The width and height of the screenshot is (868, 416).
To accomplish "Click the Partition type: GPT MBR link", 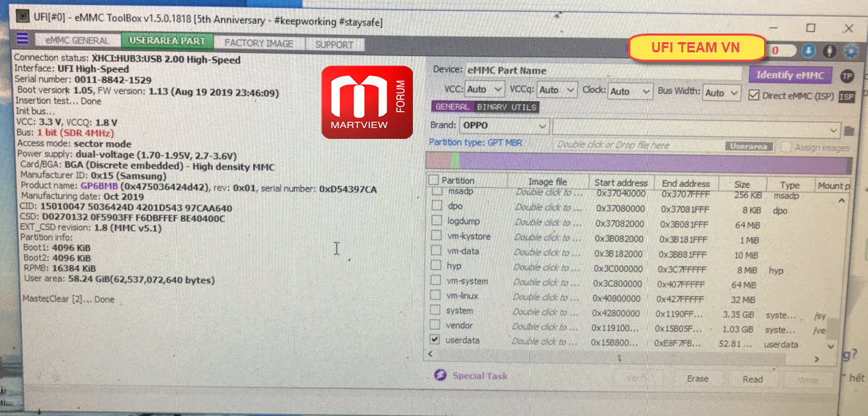I will click(475, 143).
